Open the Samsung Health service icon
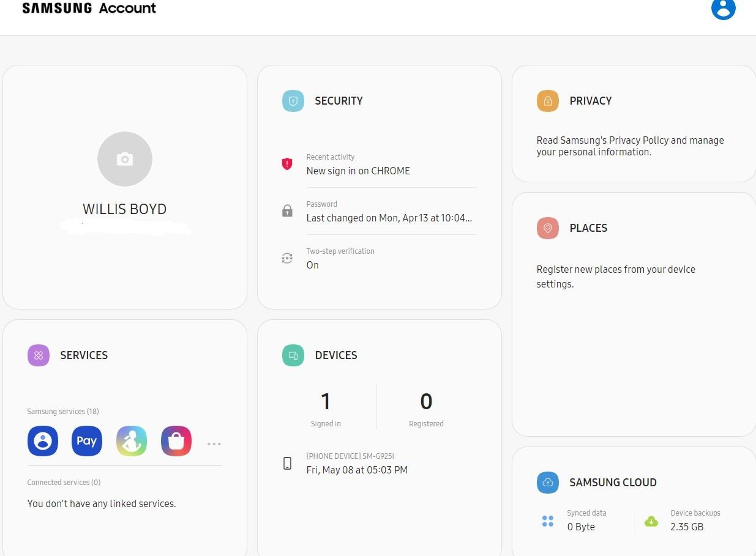 click(x=132, y=441)
